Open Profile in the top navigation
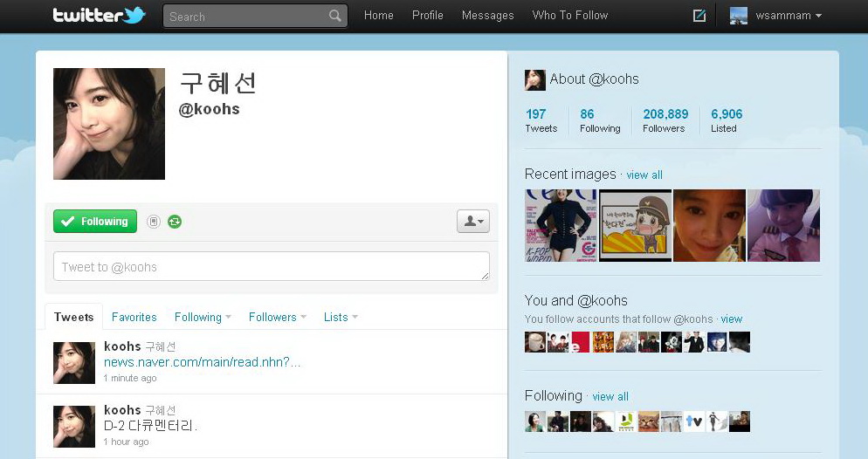 coord(427,16)
